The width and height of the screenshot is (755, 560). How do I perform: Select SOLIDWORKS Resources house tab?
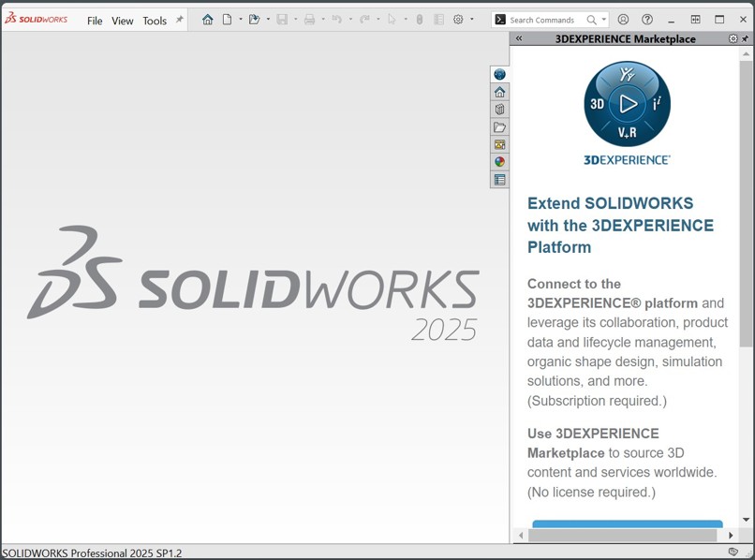click(x=500, y=92)
